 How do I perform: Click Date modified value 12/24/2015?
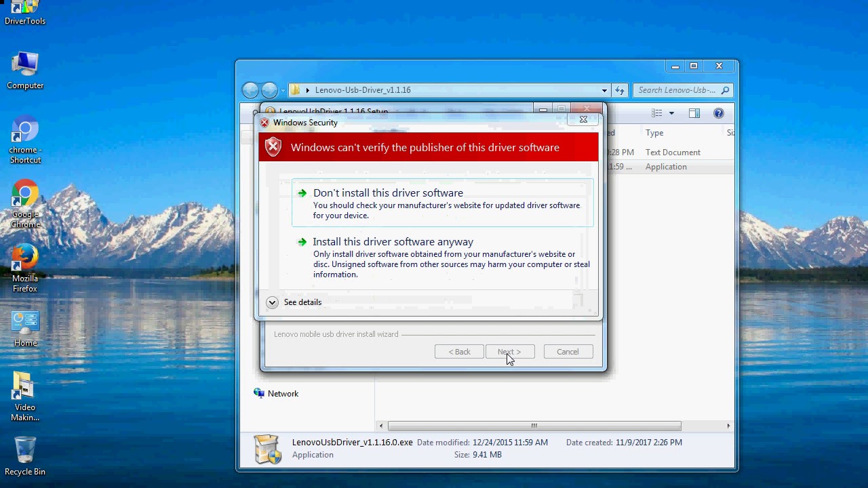[510, 443]
